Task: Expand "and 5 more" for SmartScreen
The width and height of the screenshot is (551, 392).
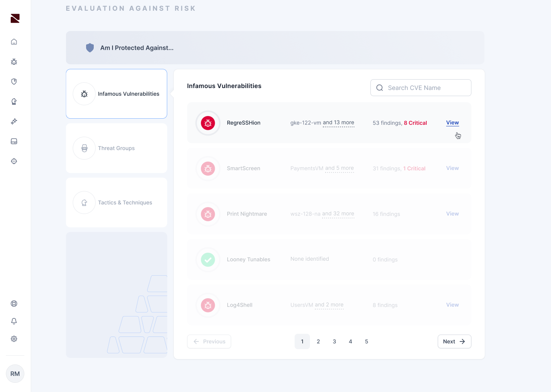Action: point(339,168)
